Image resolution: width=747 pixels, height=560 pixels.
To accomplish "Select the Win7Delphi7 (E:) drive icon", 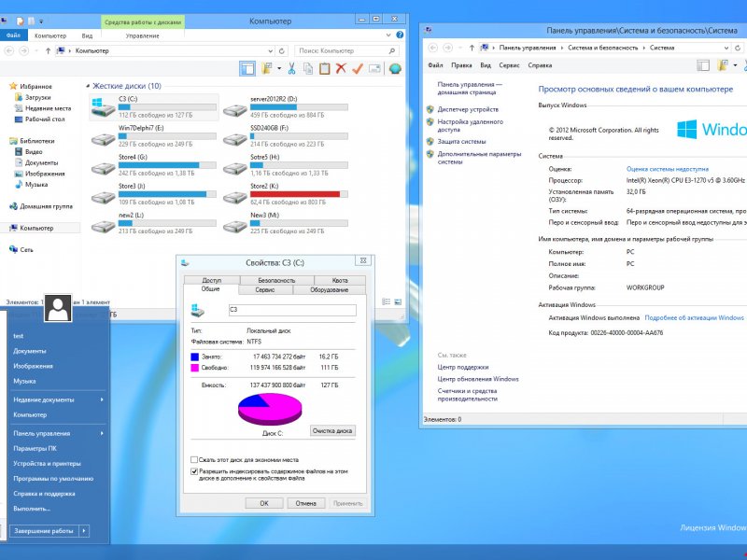I will pyautogui.click(x=104, y=139).
